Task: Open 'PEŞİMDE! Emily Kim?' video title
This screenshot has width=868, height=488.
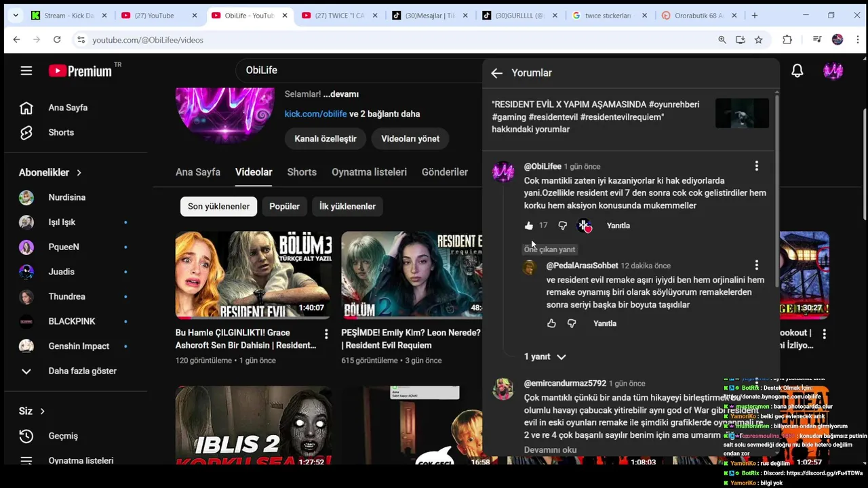Action: pyautogui.click(x=411, y=339)
